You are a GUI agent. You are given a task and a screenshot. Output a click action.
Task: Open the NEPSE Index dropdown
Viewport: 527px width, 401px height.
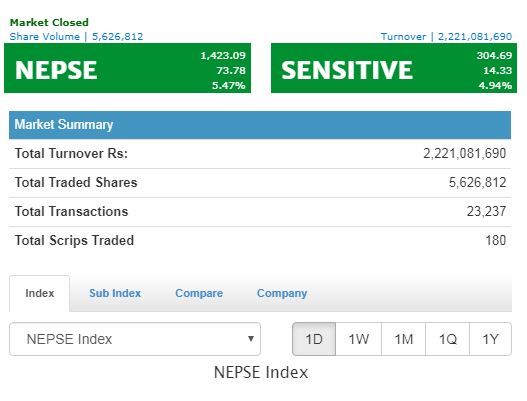(x=135, y=339)
